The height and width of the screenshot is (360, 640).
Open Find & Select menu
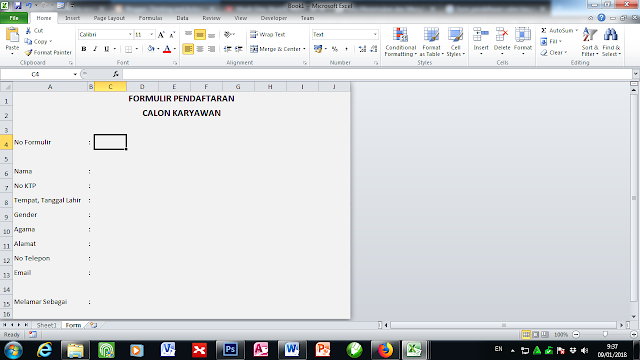611,42
